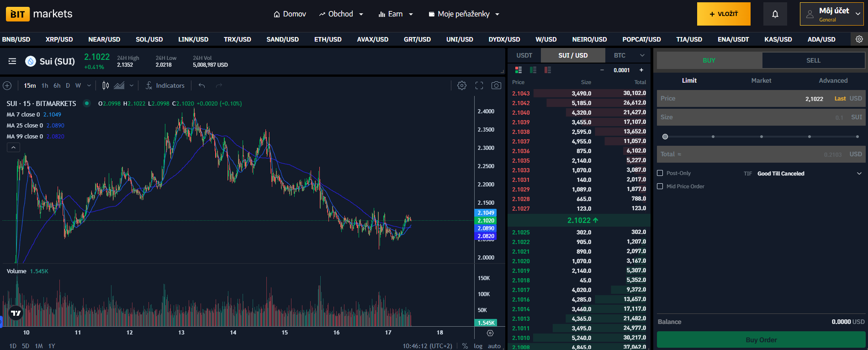The image size is (868, 350).
Task: Toggle log scale on chart
Action: coord(478,346)
